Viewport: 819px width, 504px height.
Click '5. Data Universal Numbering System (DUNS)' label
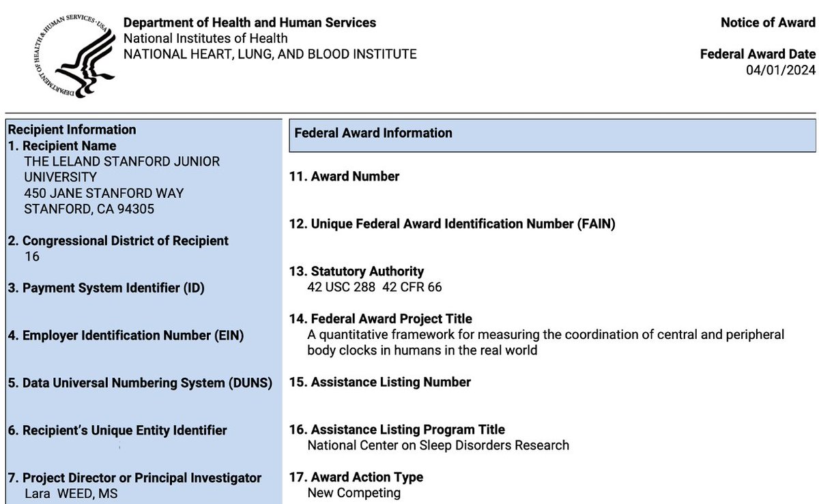(x=140, y=383)
